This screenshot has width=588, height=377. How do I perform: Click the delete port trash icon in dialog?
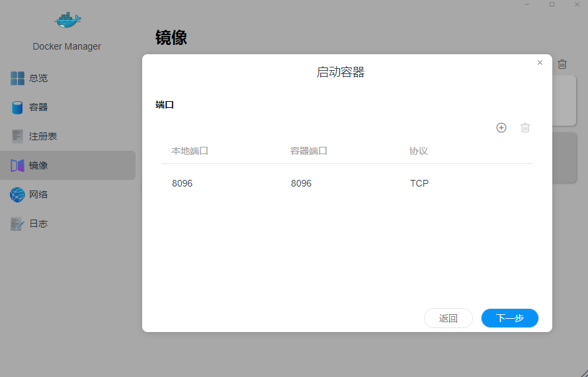[x=525, y=128]
